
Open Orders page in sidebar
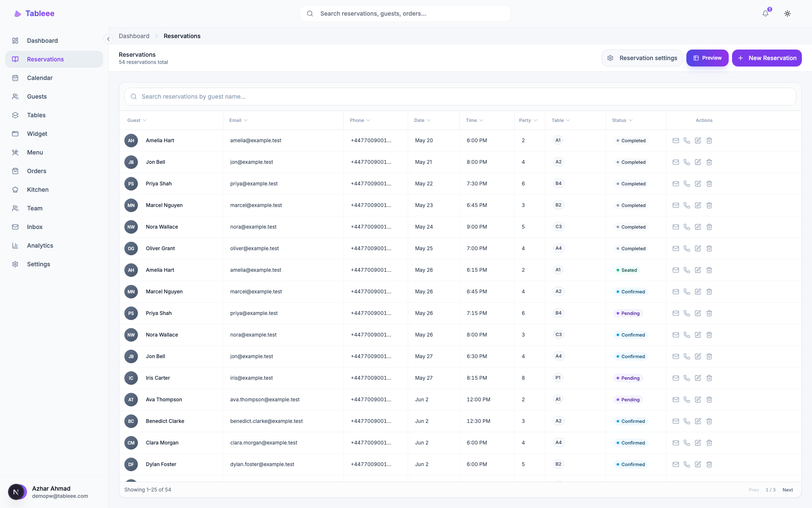coord(54,171)
